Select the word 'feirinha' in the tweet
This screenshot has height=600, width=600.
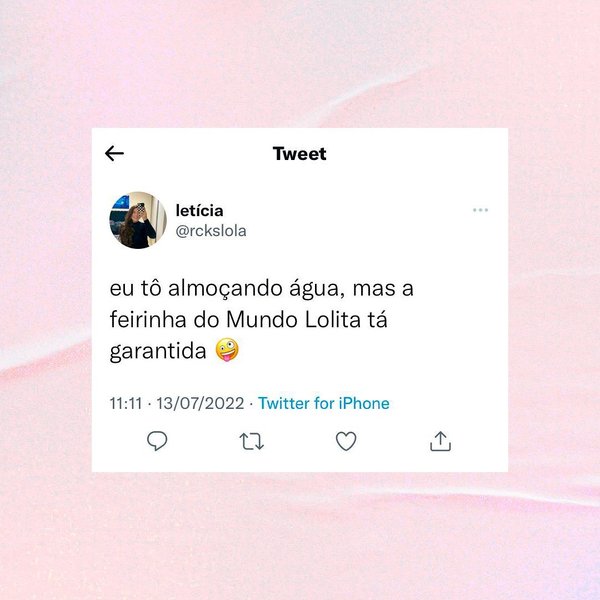(x=148, y=320)
